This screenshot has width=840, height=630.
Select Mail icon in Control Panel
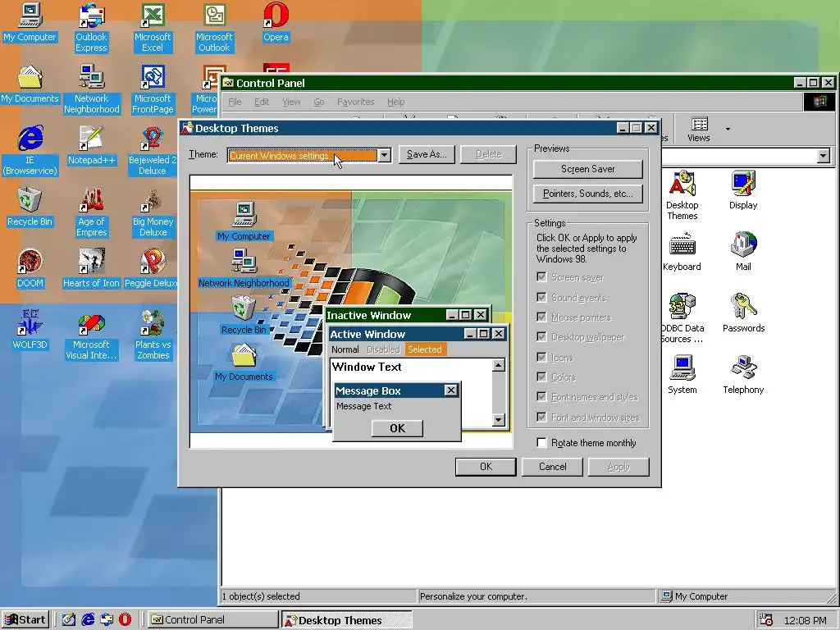tap(743, 252)
